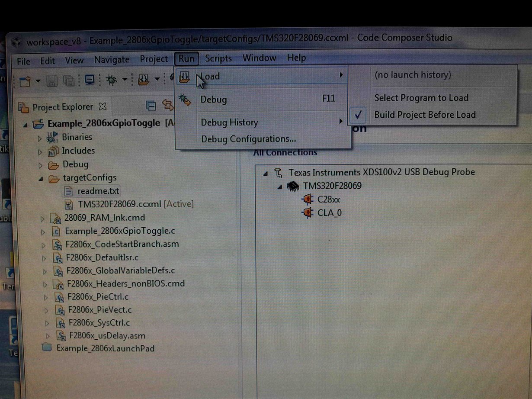Select F2806x_SysCtrl.c file
The image size is (532, 399).
pyautogui.click(x=99, y=323)
